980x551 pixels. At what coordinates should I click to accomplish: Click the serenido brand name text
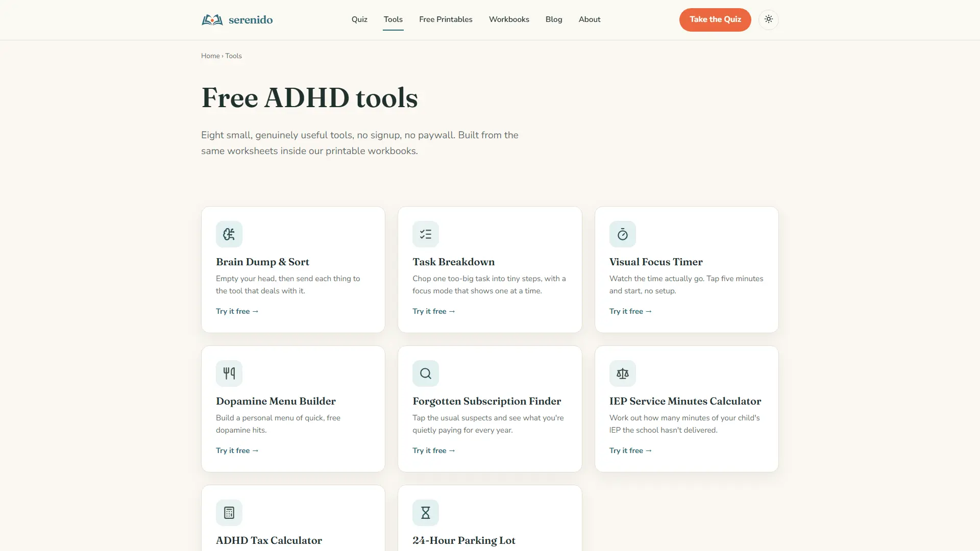click(x=251, y=20)
